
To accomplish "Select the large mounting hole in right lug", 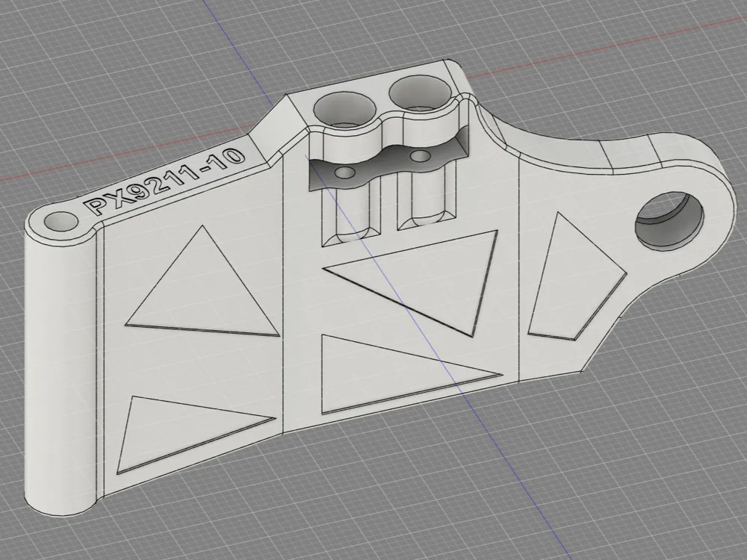I will pos(669,222).
